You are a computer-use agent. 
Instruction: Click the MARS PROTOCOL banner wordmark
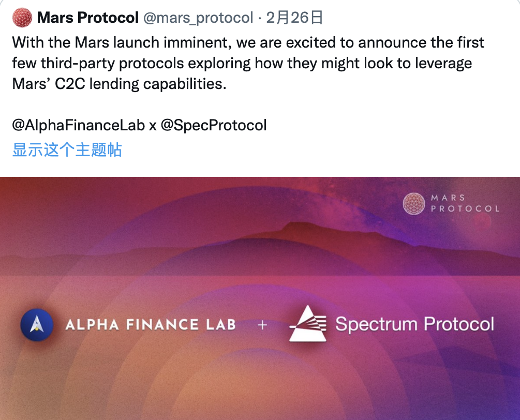point(465,203)
